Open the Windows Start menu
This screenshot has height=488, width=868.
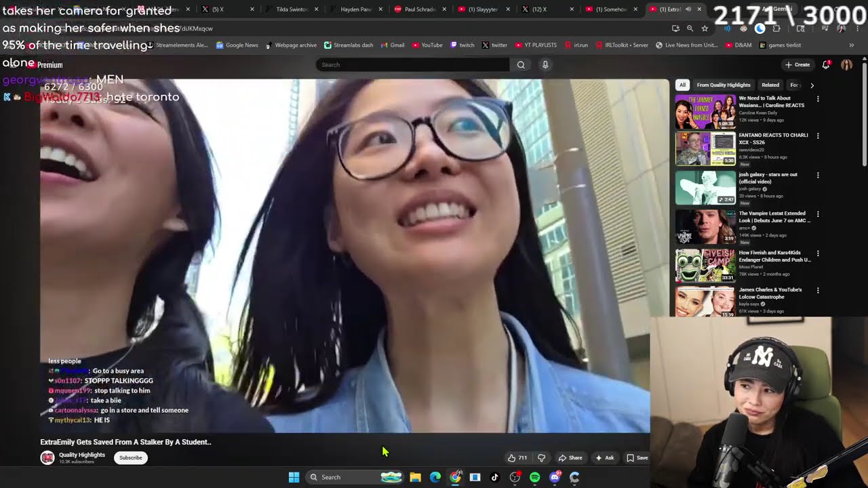294,477
